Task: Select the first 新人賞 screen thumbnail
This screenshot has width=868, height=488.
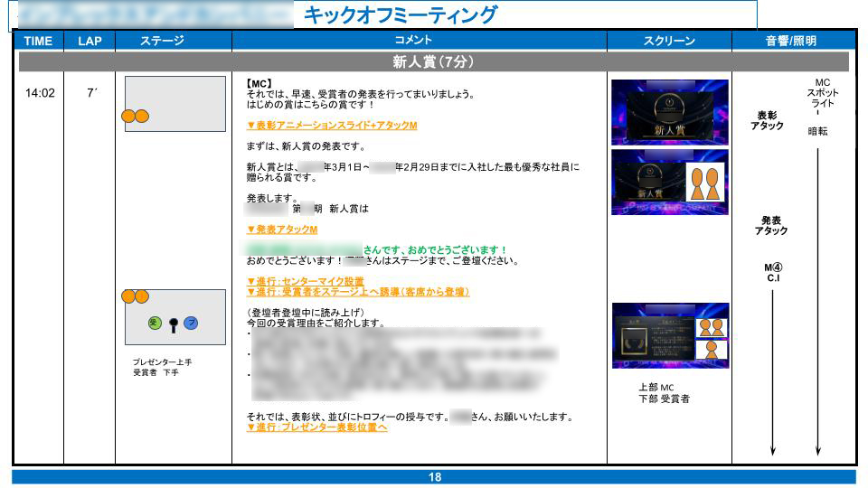Action: pos(669,112)
